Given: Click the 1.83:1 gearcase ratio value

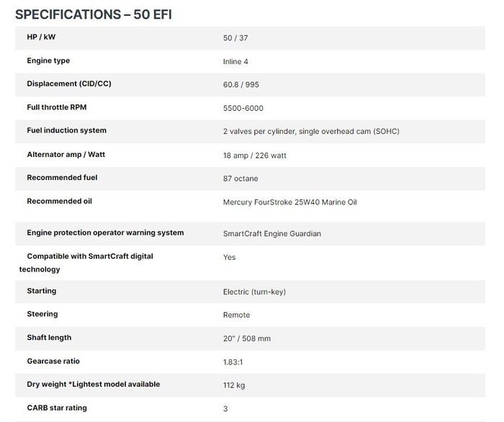Looking at the screenshot, I should click(233, 362).
